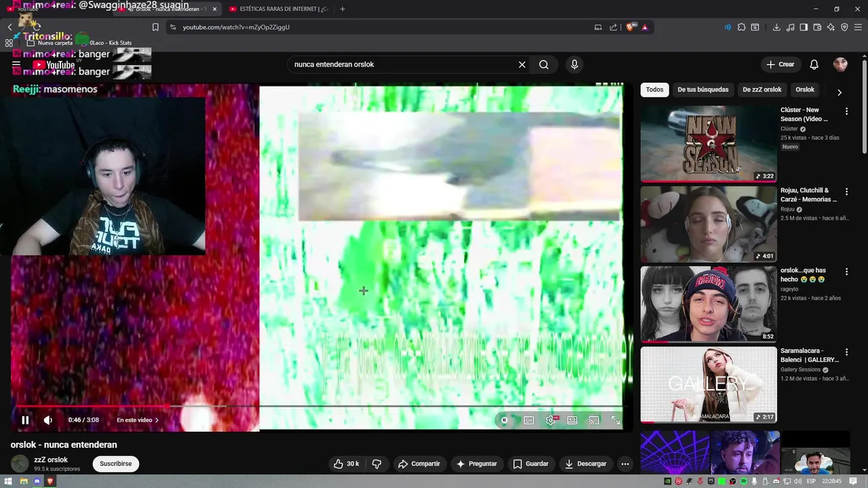Search by voice with the microphone icon
868x488 pixels.
[574, 64]
